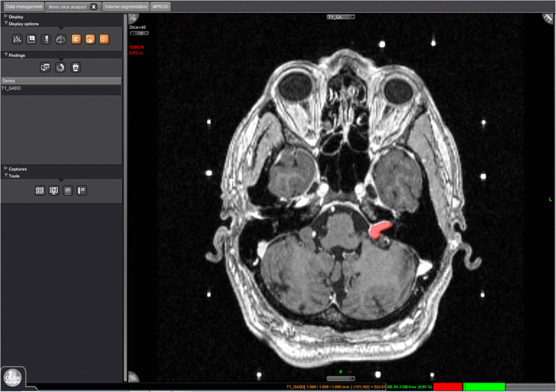Click the screen capture icon in Tools
Screen dimensions: 556x392
click(x=54, y=191)
